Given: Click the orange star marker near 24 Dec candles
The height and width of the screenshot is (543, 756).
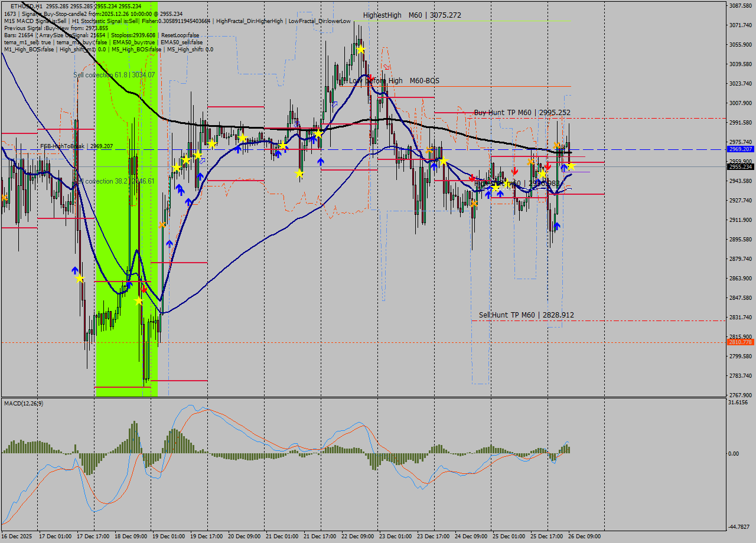Looking at the screenshot, I should click(474, 203).
